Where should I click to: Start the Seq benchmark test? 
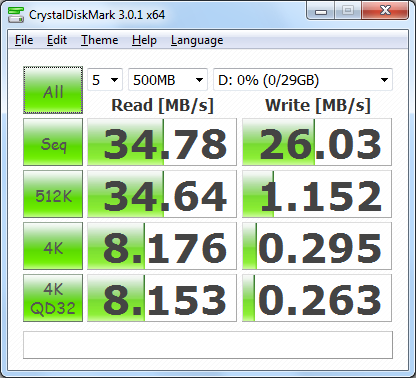tap(53, 142)
